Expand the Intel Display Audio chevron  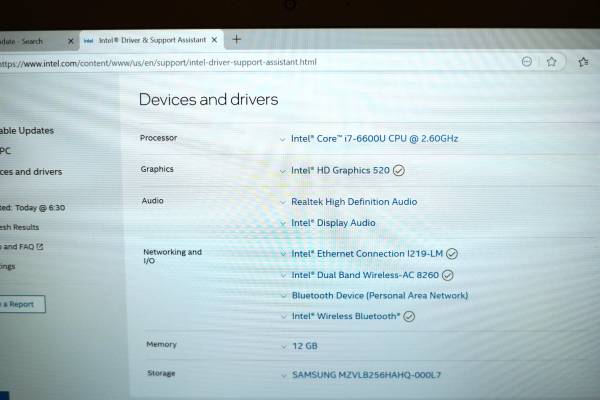283,223
